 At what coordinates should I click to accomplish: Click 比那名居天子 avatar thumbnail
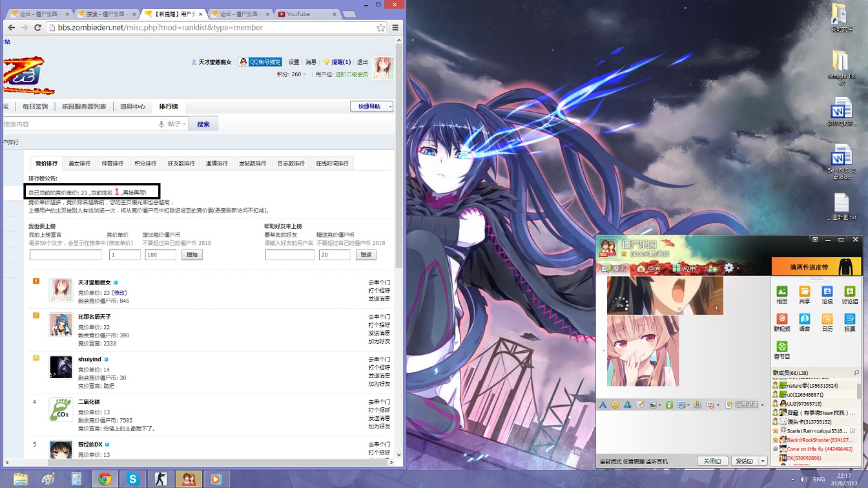(x=61, y=324)
